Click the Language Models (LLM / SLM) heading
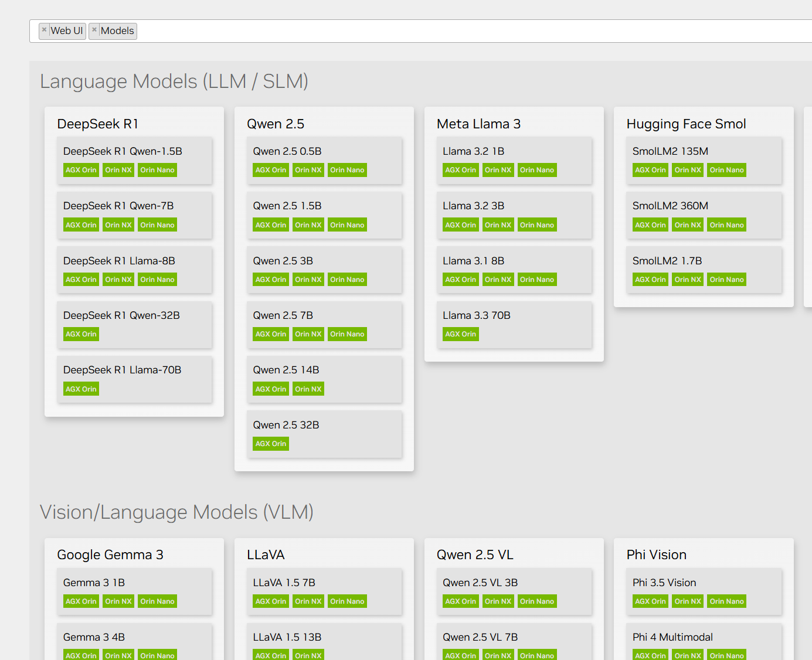The width and height of the screenshot is (812, 660). tap(174, 81)
